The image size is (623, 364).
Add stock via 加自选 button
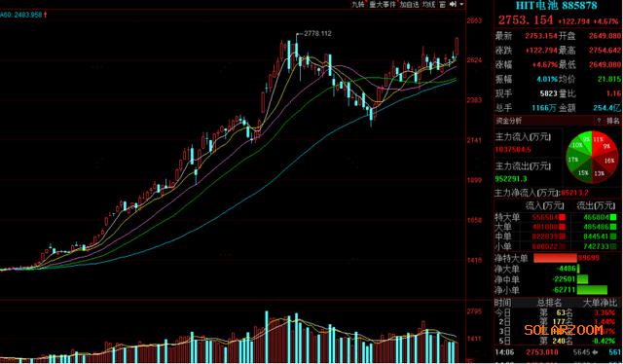409,4
